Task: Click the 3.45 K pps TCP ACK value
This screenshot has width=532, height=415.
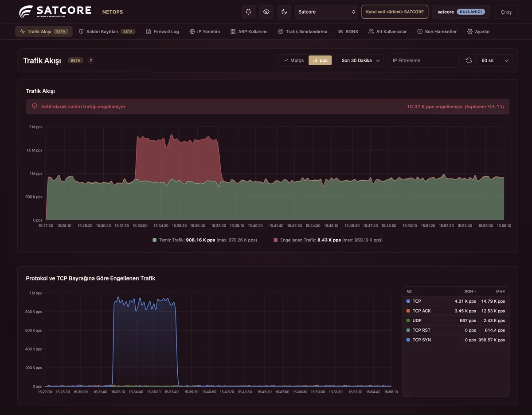Action: (465, 311)
